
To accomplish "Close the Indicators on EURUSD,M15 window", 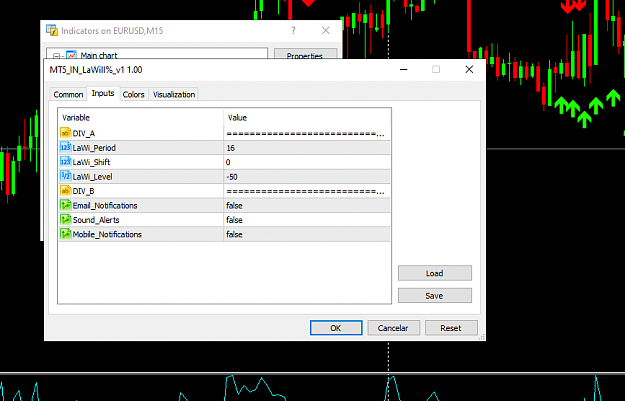I will pyautogui.click(x=326, y=30).
